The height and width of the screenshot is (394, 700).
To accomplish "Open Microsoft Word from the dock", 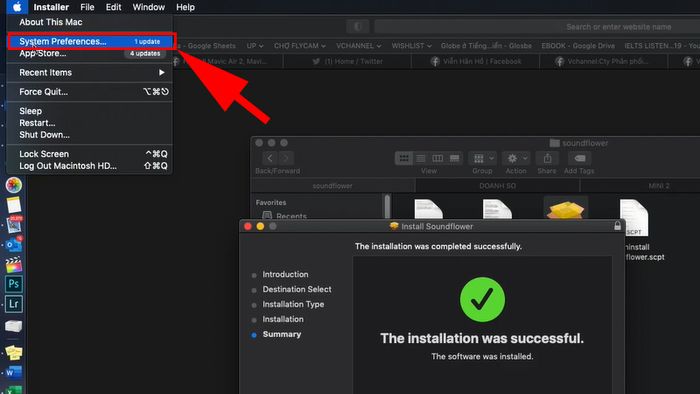I will coord(13,373).
